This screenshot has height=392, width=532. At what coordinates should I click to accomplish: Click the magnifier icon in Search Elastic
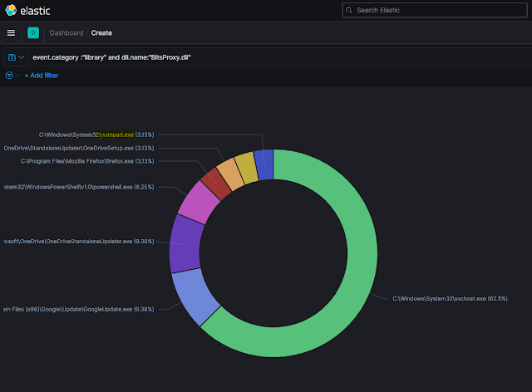(349, 10)
